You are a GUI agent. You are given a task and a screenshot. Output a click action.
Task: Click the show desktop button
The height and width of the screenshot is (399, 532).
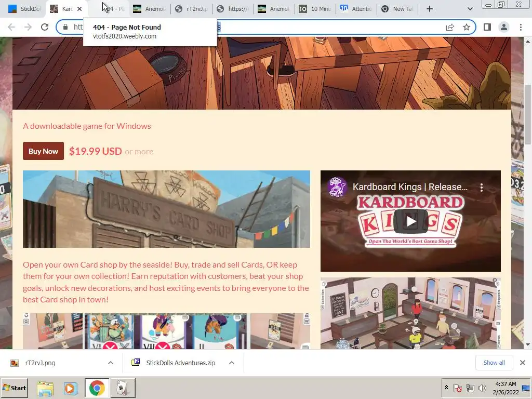527,388
